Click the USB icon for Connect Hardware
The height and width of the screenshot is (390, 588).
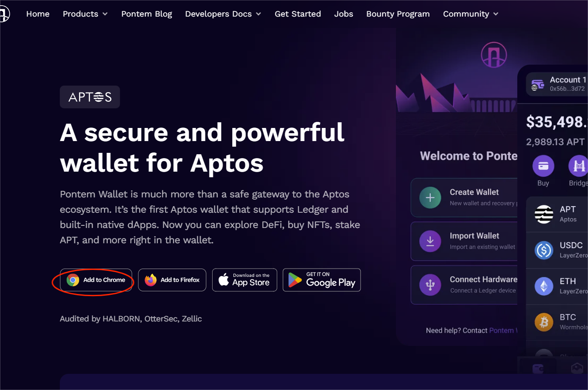430,285
